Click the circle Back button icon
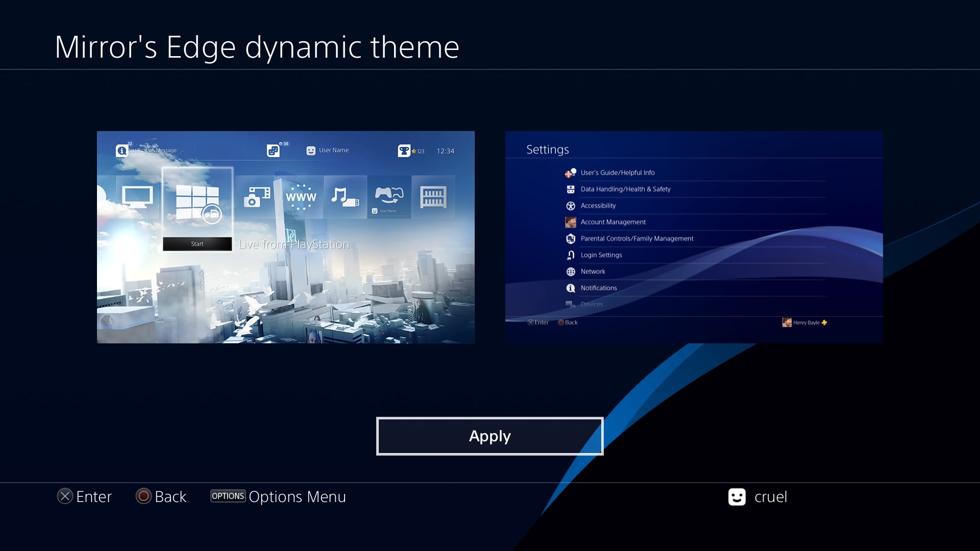This screenshot has width=980, height=551. [x=143, y=496]
